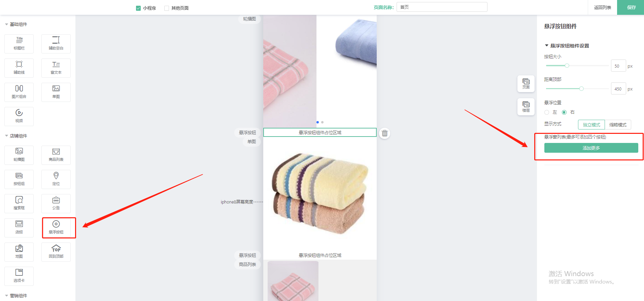Viewport: 644px width, 301px height.
Task: Add the 视频 video component
Action: [19, 116]
